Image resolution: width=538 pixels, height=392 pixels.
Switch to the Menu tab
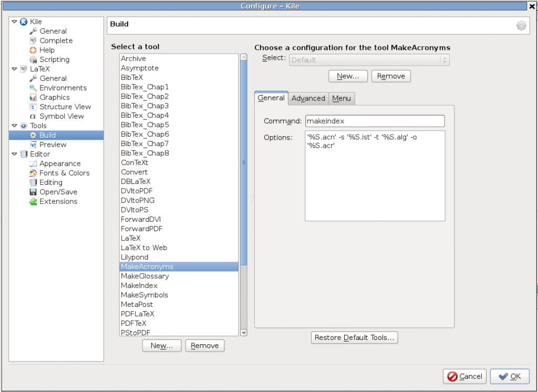click(342, 98)
